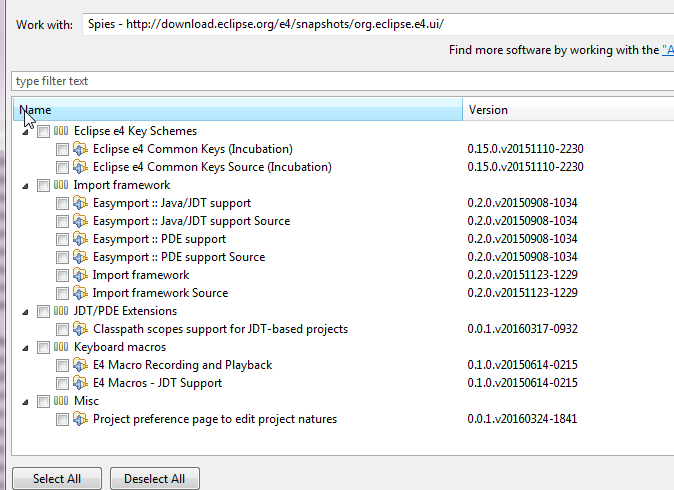This screenshot has width=674, height=490.
Task: Check Eclipse e4 Common Keys Source checkbox
Action: coord(62,167)
